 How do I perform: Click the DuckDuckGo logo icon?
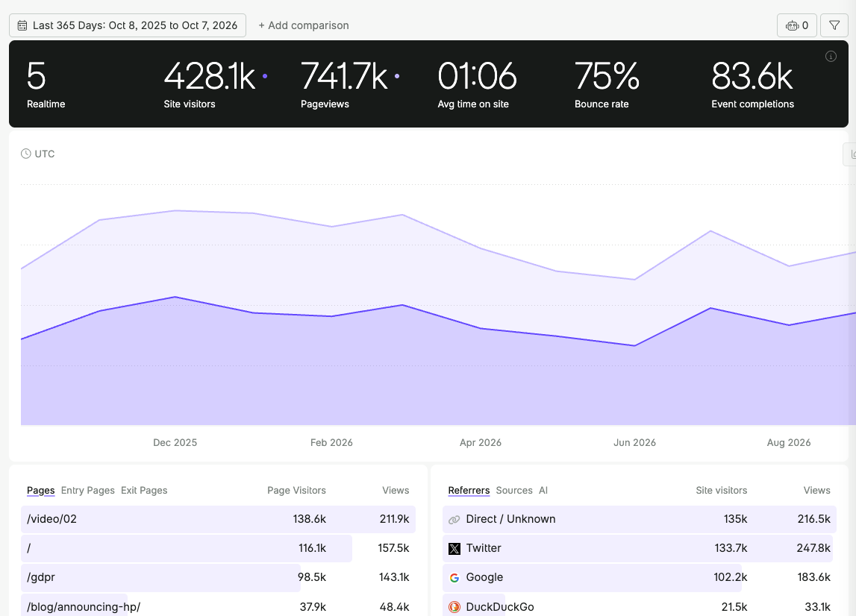coord(454,607)
